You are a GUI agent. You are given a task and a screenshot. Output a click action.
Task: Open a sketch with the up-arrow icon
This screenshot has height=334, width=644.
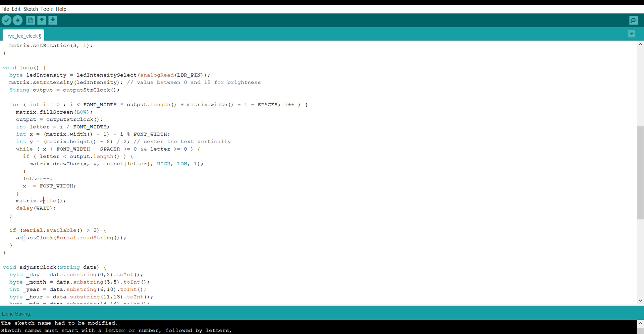(x=42, y=20)
